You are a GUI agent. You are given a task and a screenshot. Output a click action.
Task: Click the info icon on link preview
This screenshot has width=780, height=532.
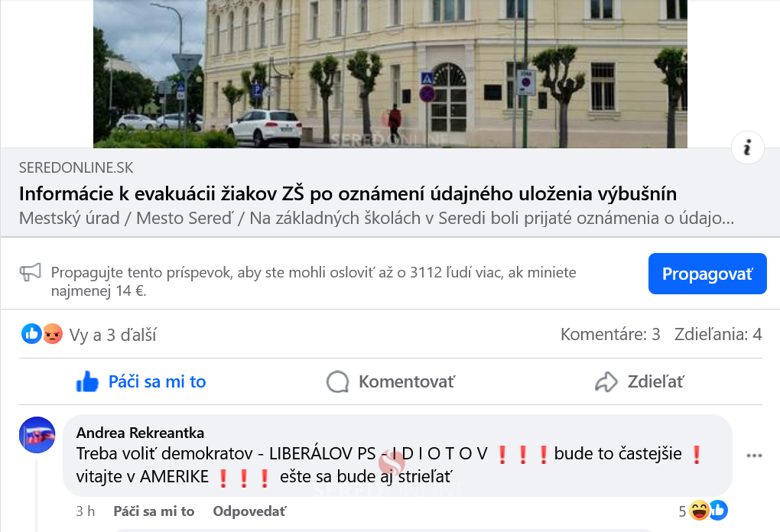(x=747, y=148)
